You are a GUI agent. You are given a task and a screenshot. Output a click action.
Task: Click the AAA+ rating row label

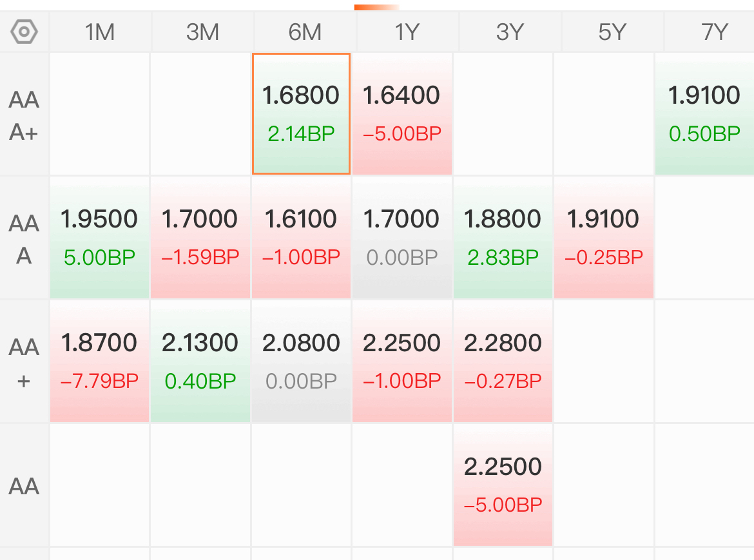(x=24, y=115)
